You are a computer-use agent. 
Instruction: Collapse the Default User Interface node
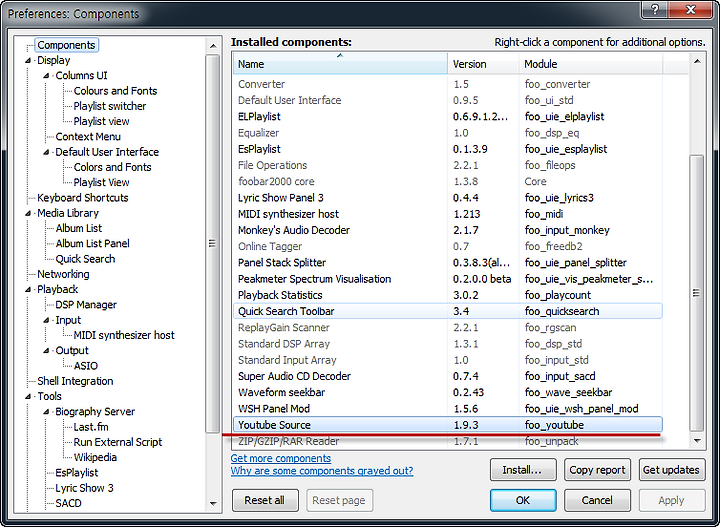click(x=46, y=152)
